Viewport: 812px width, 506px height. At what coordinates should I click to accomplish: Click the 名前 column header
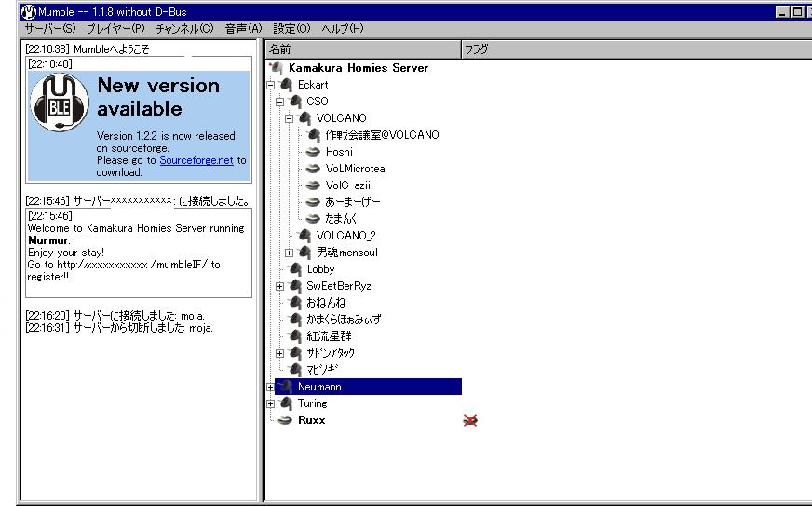(363, 49)
